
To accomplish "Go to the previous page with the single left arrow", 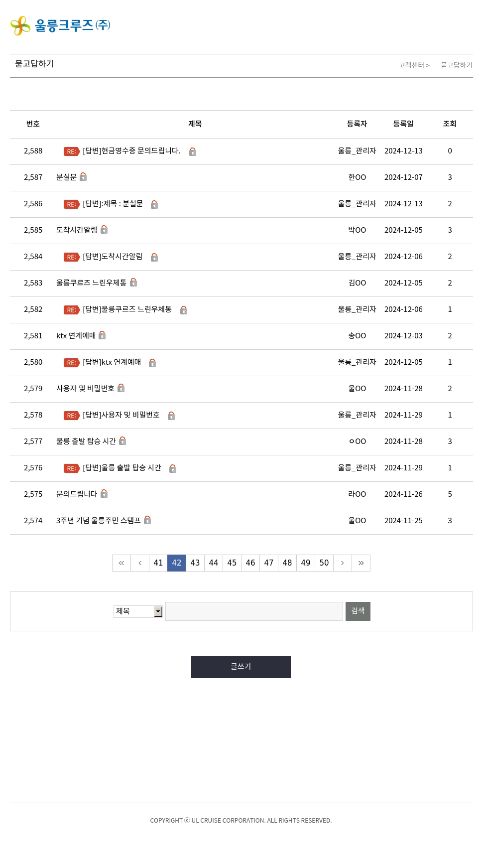I will [x=140, y=563].
